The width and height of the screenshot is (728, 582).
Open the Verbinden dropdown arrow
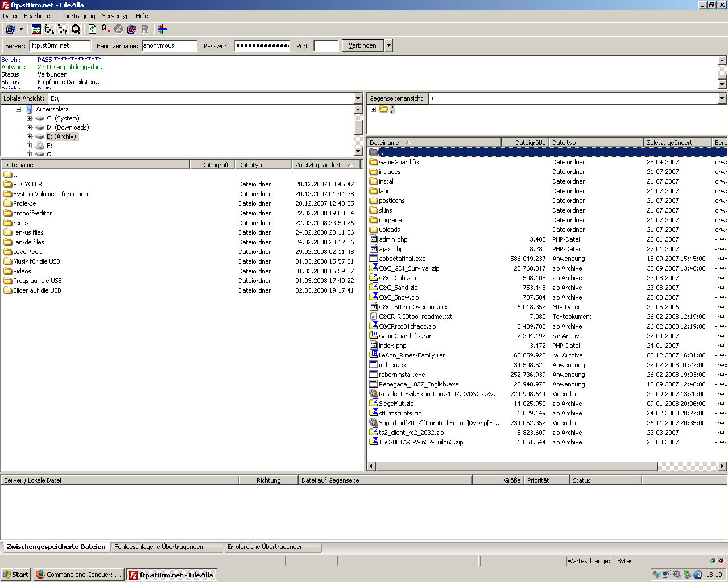(389, 45)
